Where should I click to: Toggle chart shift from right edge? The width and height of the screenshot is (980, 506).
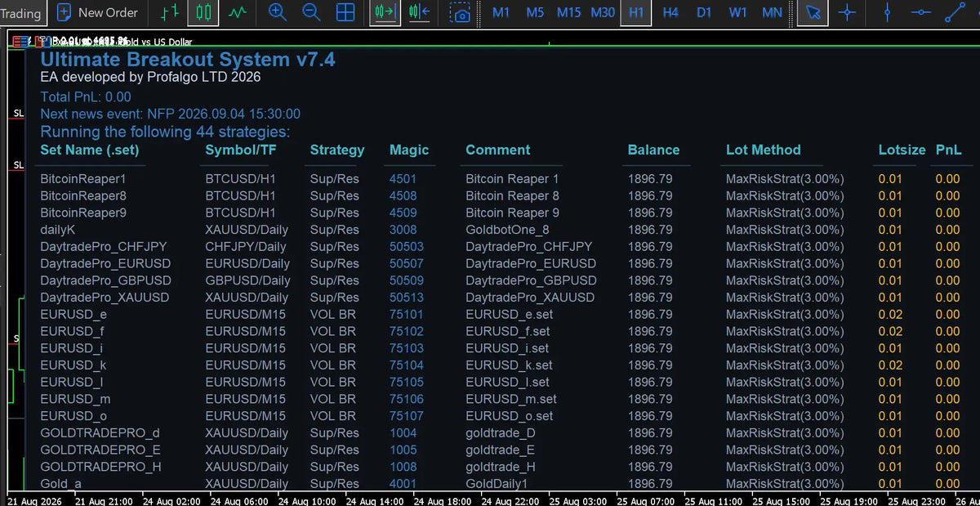419,12
